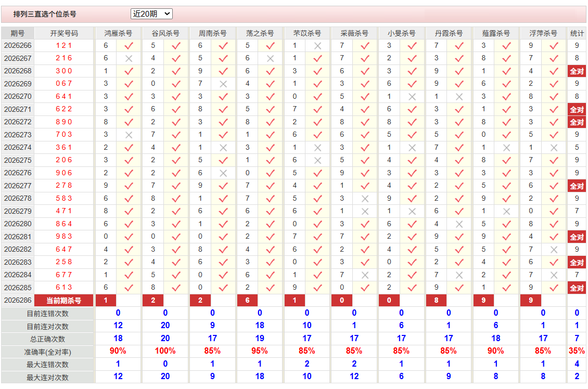
Task: Click the cross mark for 采薇杀号 in row 2026278
Action: [365, 199]
